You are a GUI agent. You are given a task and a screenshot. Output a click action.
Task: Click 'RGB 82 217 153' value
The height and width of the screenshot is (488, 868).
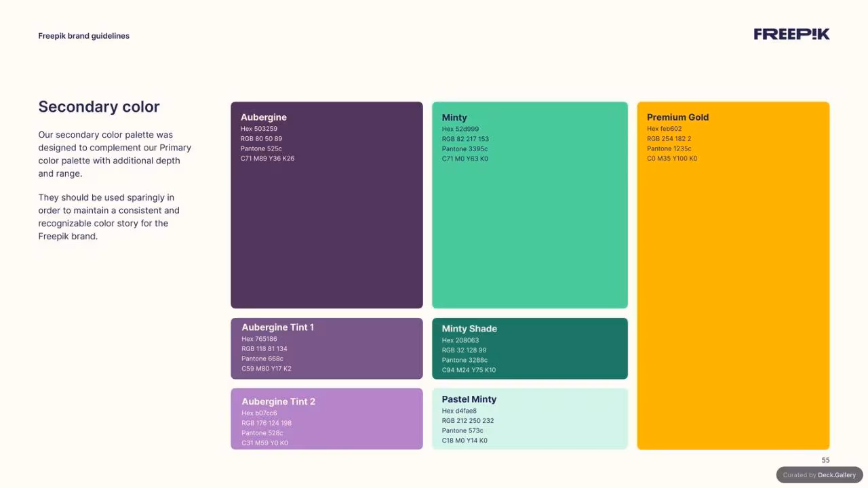coord(465,139)
